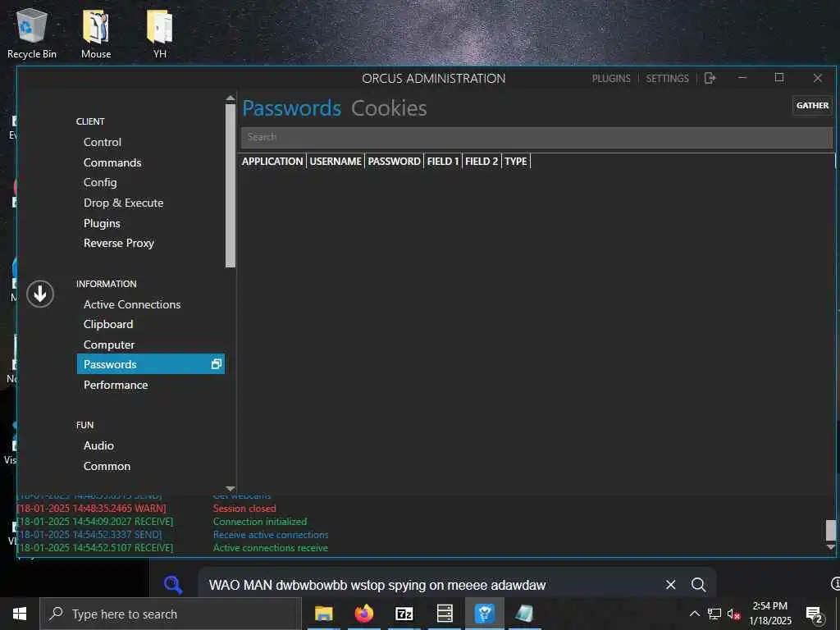Select Clipboard in the sidebar
Screen dimensions: 840x630
(108, 324)
